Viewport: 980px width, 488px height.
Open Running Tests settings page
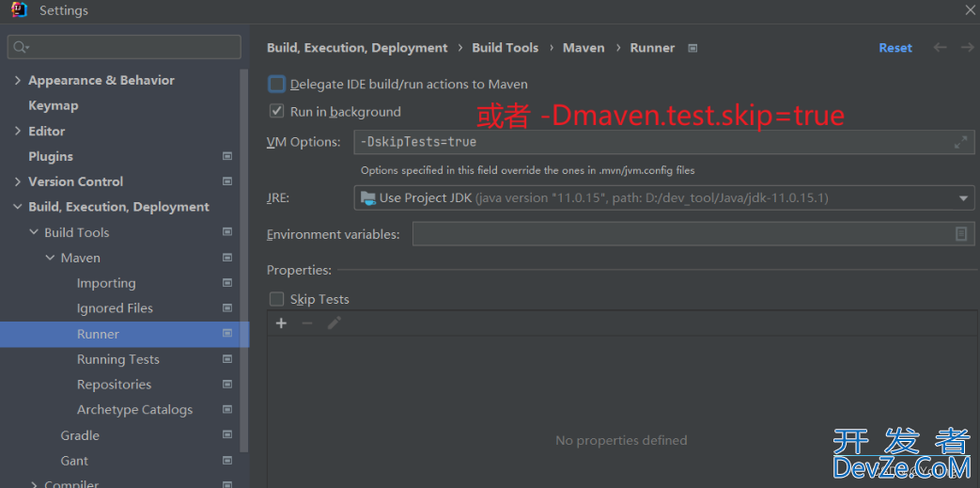coord(118,359)
